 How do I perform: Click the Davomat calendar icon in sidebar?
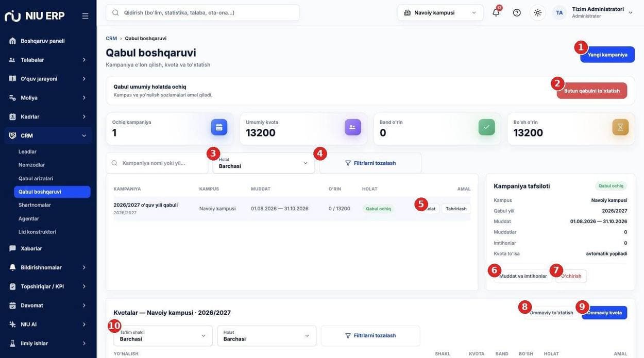pos(12,305)
